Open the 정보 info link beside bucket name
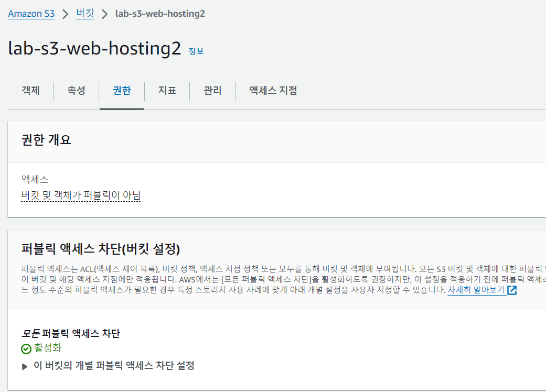546x392 pixels. point(196,51)
